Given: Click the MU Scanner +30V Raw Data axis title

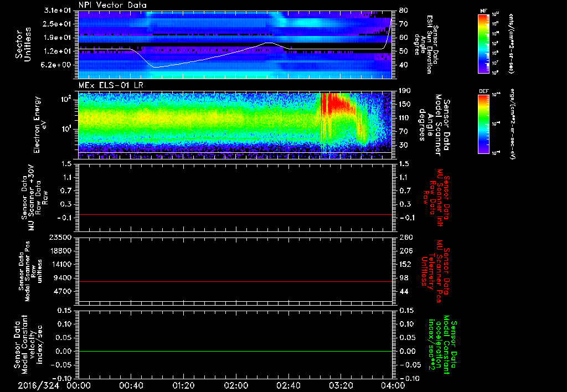Looking at the screenshot, I should click(34, 198).
